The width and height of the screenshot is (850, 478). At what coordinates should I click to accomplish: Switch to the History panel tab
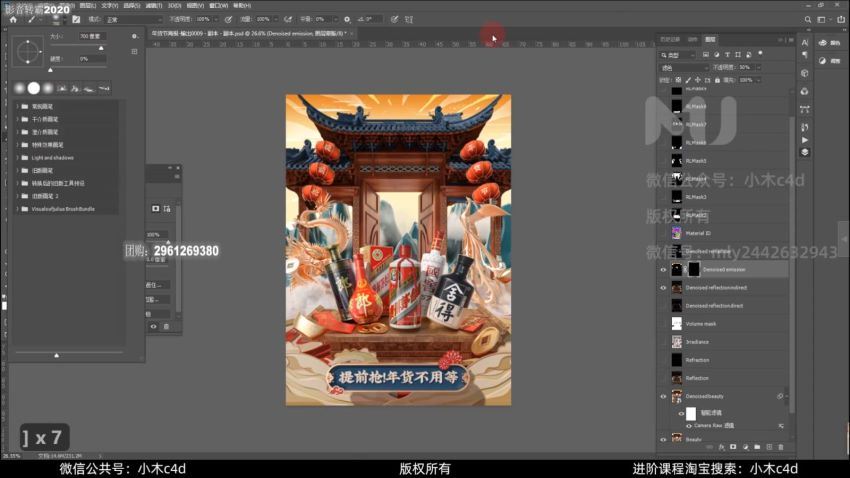pos(670,40)
